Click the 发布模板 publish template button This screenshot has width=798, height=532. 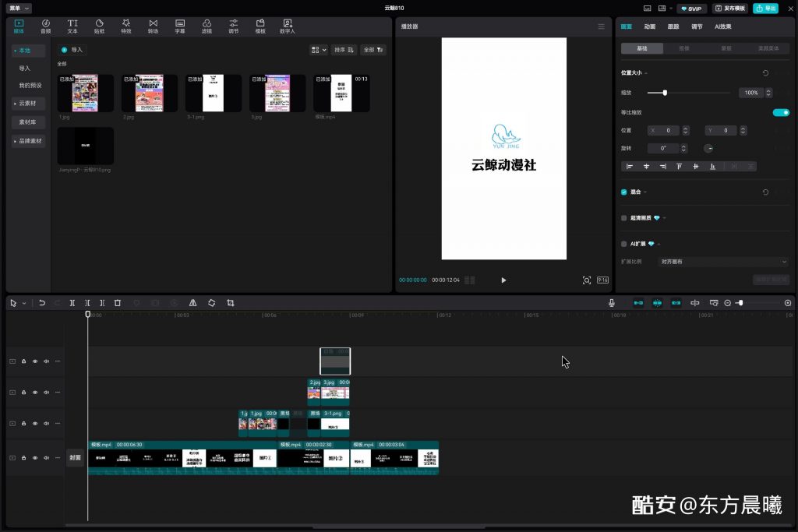click(x=730, y=9)
